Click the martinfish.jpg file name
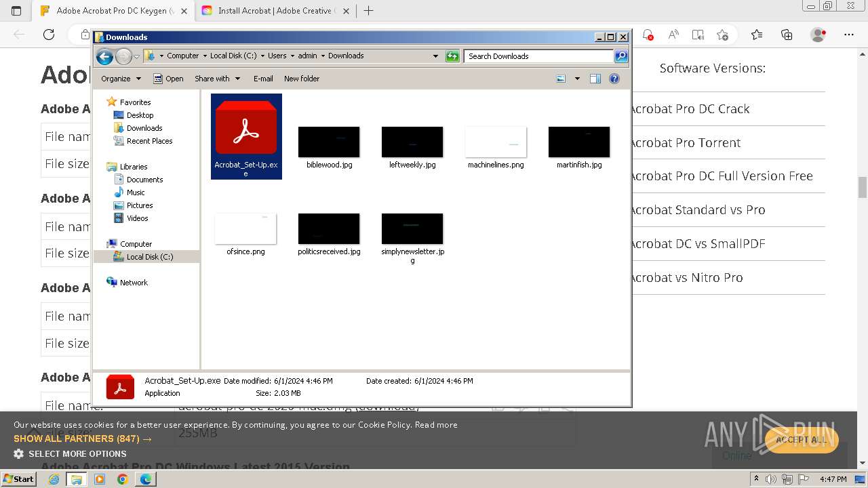The width and height of the screenshot is (868, 488). [x=579, y=165]
